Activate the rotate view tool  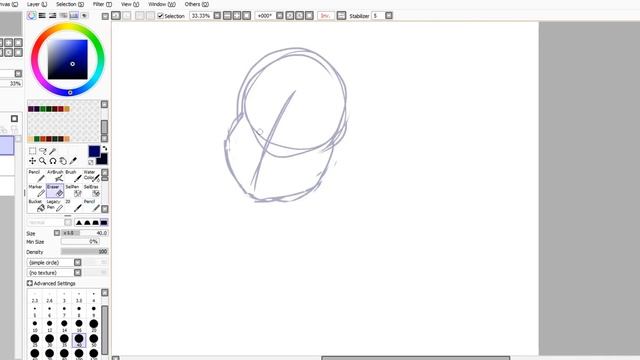coord(53,161)
